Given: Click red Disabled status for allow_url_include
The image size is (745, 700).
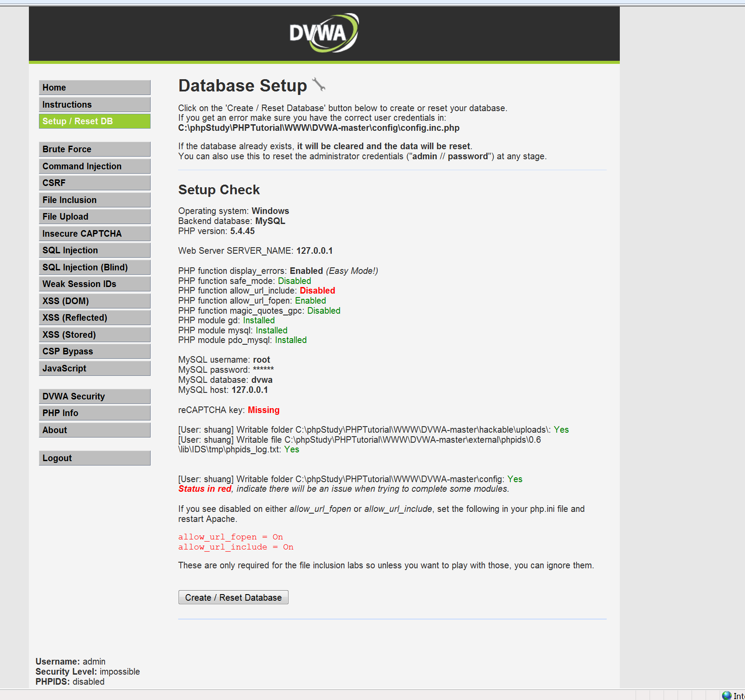Looking at the screenshot, I should click(x=317, y=290).
